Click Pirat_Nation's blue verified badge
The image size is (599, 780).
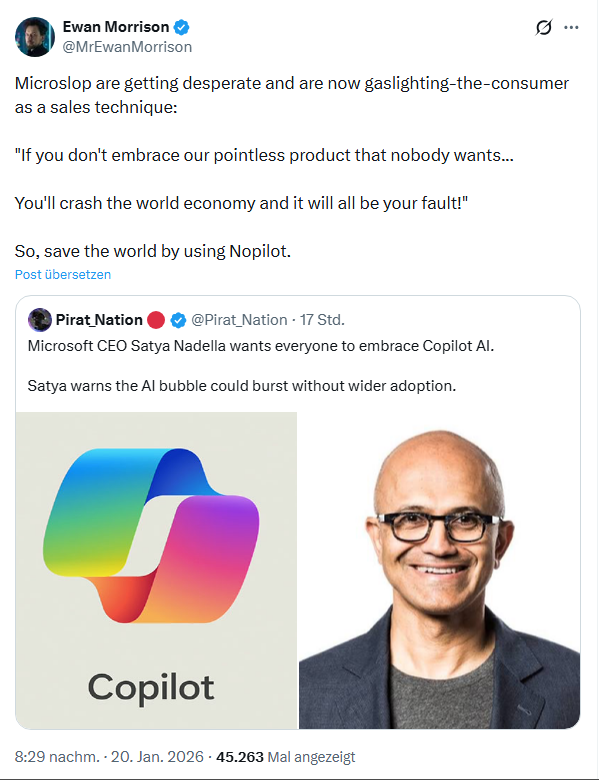(x=178, y=320)
